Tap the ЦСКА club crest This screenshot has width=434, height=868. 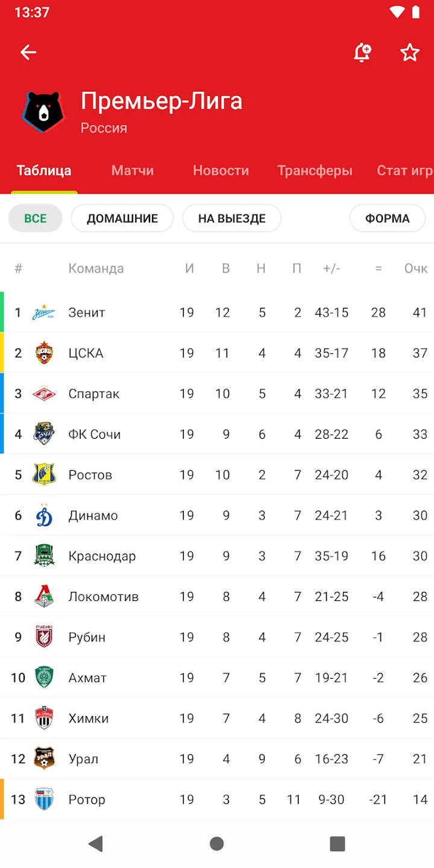[43, 353]
